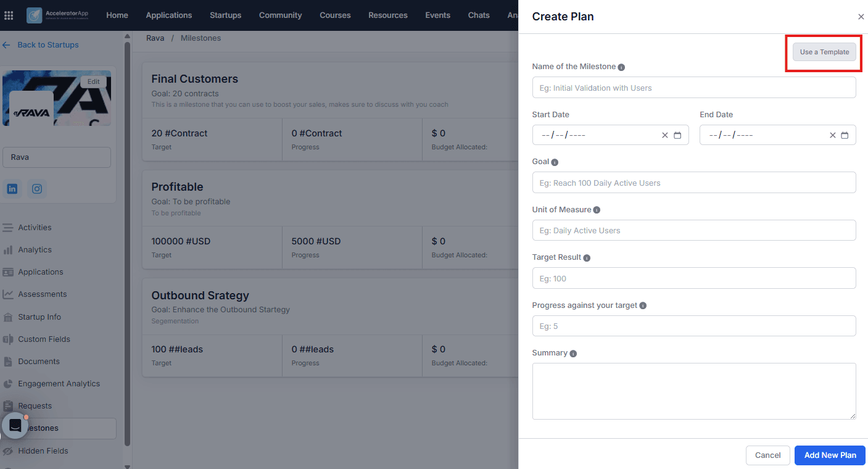The image size is (868, 469).
Task: Open the chat support widget icon
Action: click(15, 426)
